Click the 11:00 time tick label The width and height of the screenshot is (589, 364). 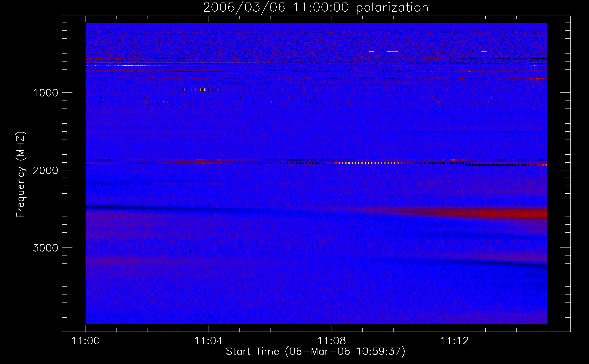(x=86, y=341)
